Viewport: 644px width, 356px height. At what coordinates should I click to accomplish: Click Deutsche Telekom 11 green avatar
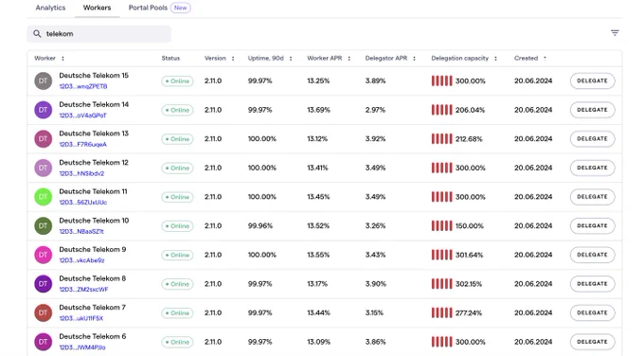44,197
